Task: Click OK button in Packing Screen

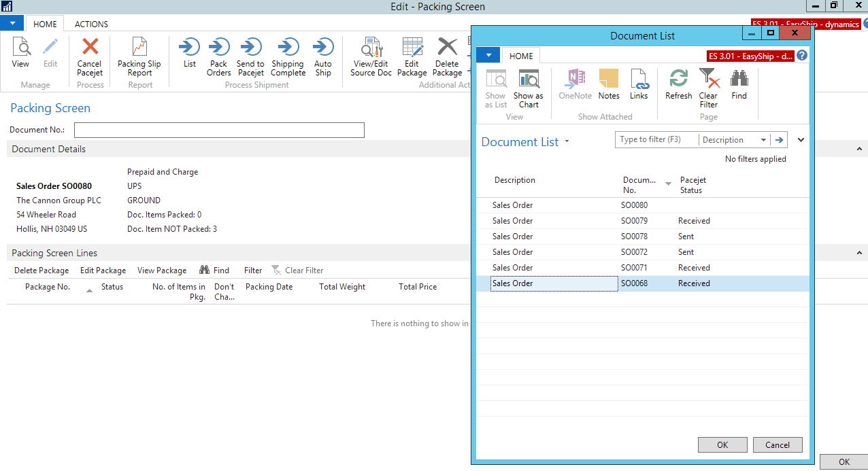Action: pyautogui.click(x=844, y=461)
